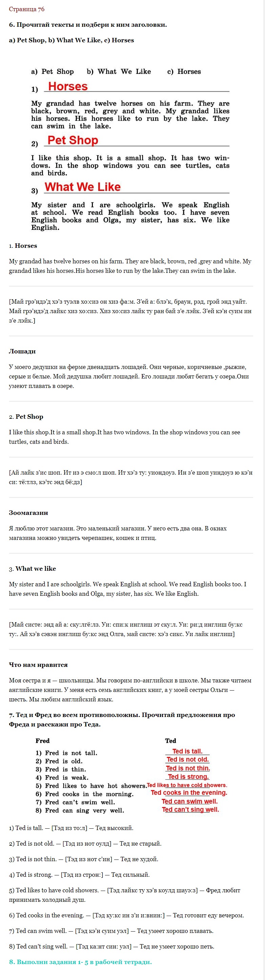
Task: Click the red 'What We Like' answer
Action: 83,187
